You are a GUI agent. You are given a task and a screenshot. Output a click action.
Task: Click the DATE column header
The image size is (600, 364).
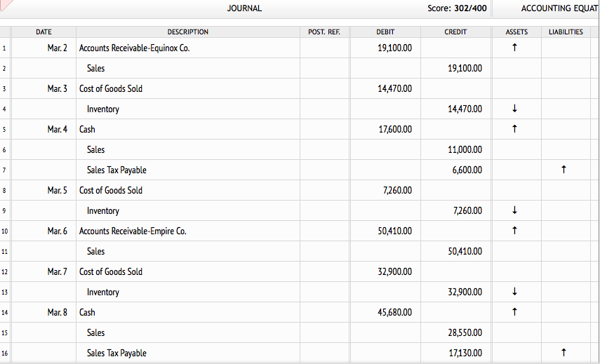coord(44,32)
